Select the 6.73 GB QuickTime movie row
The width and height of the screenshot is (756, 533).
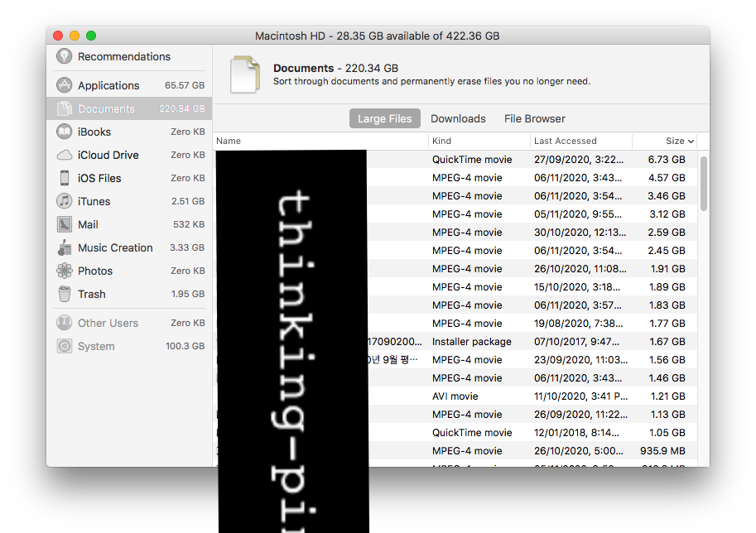[455, 160]
